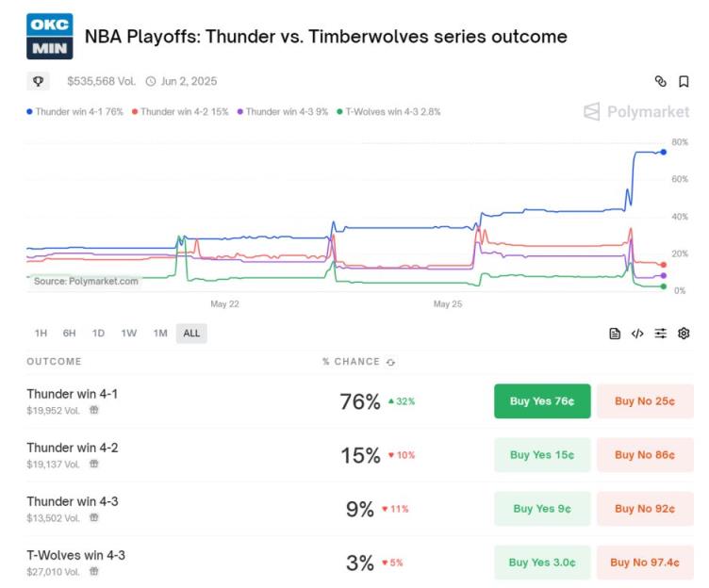Click Buy No 97.4¢ for T-Wolves
Viewport: 709px width, 588px height.
[645, 563]
